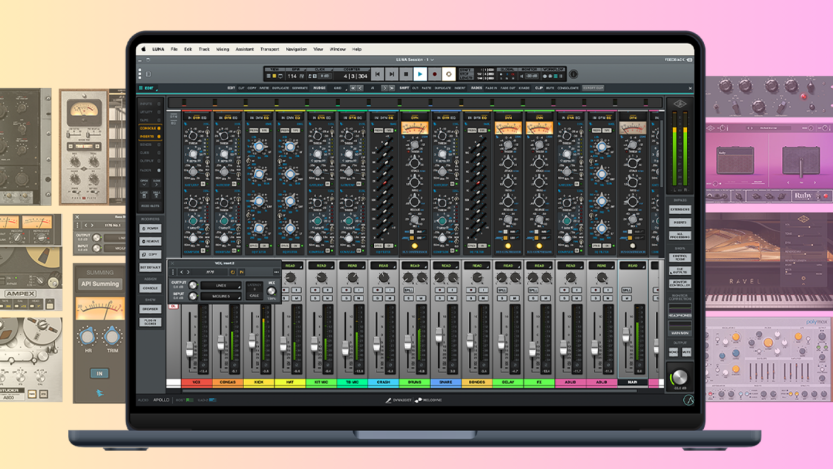
Task: Adjust the Mix knob in VOX panel
Action: (271, 291)
